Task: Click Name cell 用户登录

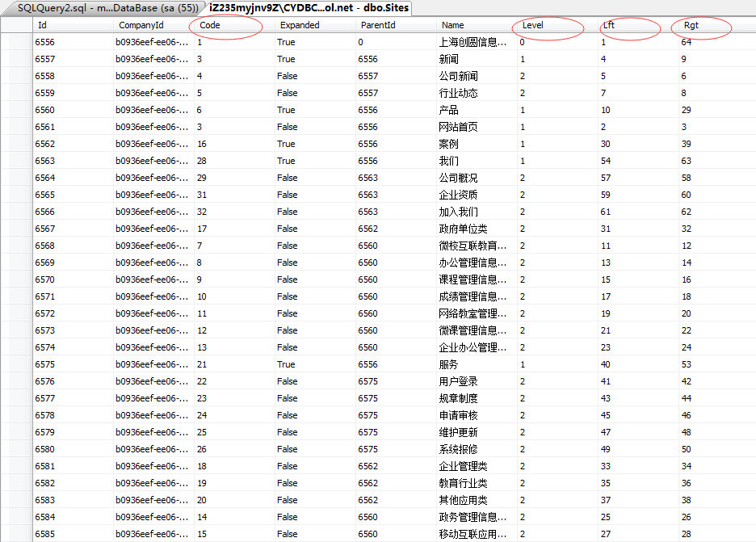Action: click(x=477, y=381)
